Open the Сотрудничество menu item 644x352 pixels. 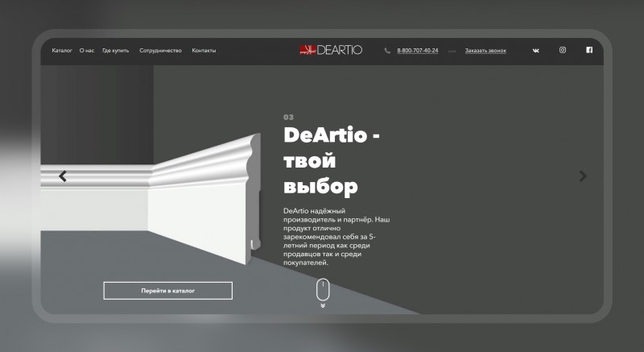point(160,51)
